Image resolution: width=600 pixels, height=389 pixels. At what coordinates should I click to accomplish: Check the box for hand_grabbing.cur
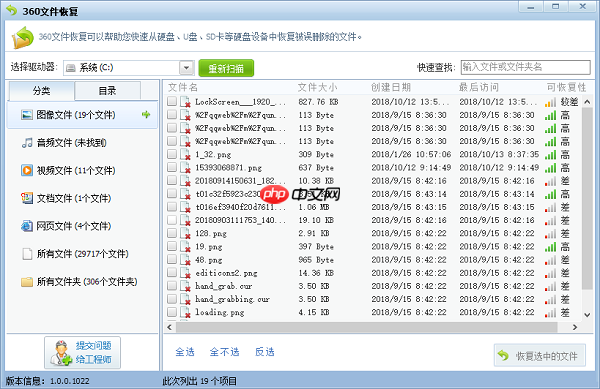[x=172, y=298]
